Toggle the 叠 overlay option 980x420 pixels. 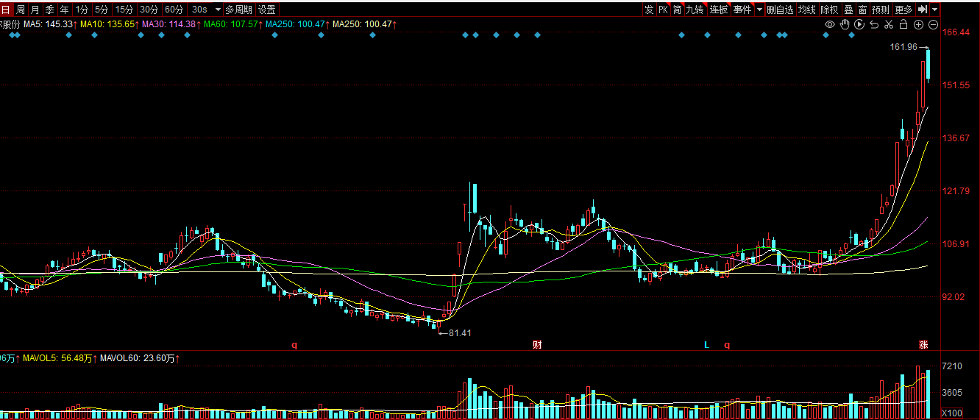(x=848, y=10)
